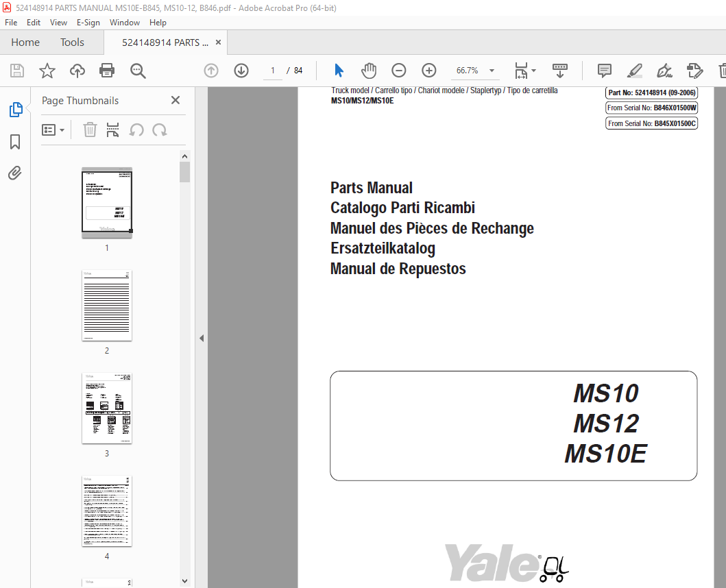Open the Page Thumbnails sidebar icon
Viewport: 726px width, 588px height.
pos(16,110)
